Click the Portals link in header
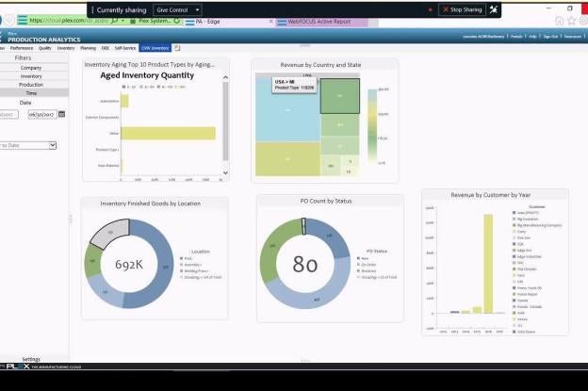Screen dimensions: 588x391 pos(516,37)
